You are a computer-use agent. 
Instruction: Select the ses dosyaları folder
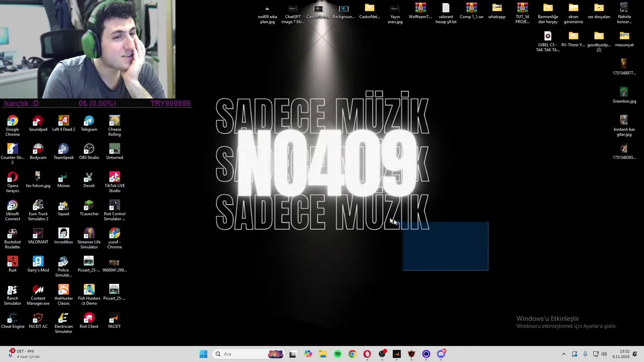599,11
